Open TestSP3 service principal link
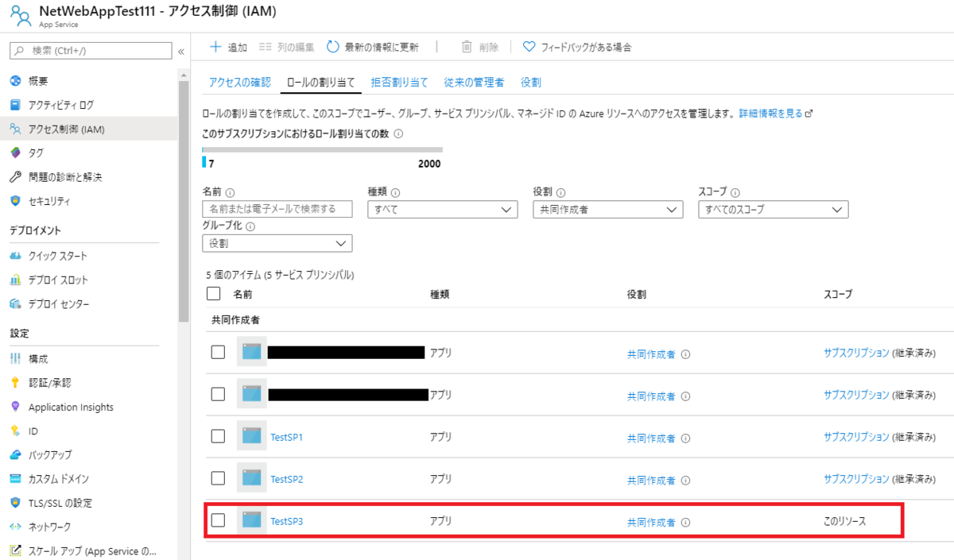Image resolution: width=954 pixels, height=560 pixels. click(x=286, y=522)
